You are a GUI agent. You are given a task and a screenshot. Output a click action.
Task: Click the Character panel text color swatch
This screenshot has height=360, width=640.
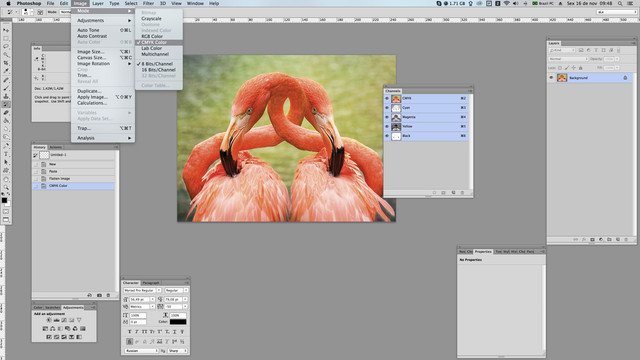tap(178, 322)
